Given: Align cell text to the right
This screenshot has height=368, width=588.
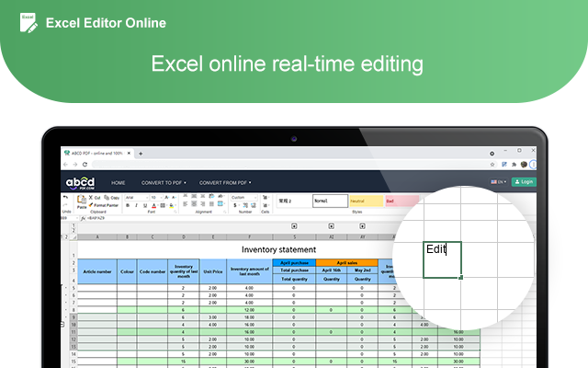Looking at the screenshot, I should tap(202, 204).
